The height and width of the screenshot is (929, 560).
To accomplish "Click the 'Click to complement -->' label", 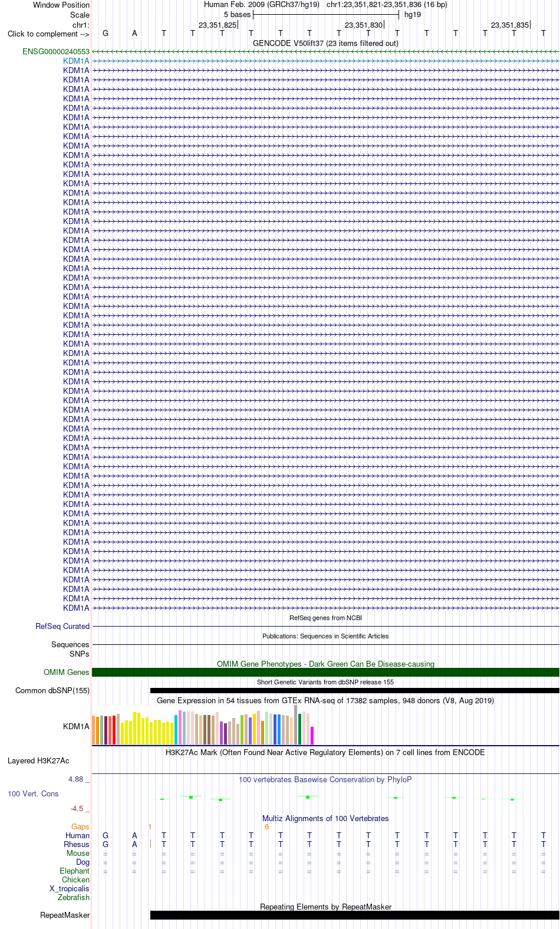I will coord(48,34).
